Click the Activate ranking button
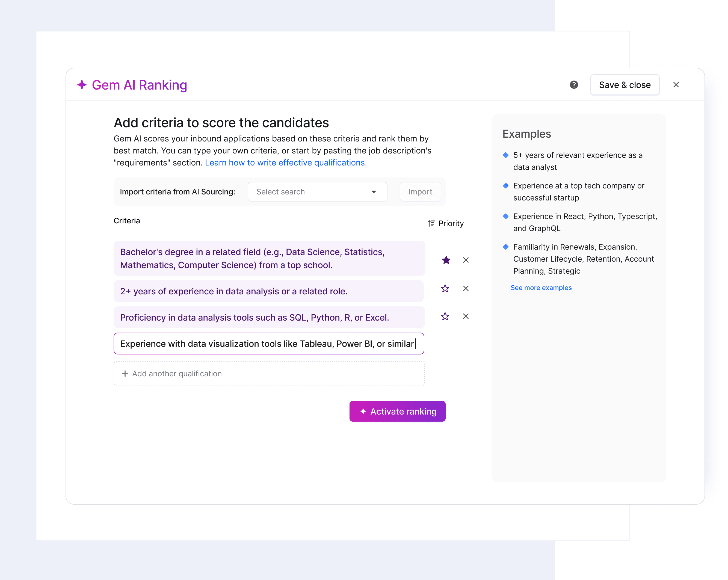This screenshot has height=580, width=728. (x=397, y=411)
